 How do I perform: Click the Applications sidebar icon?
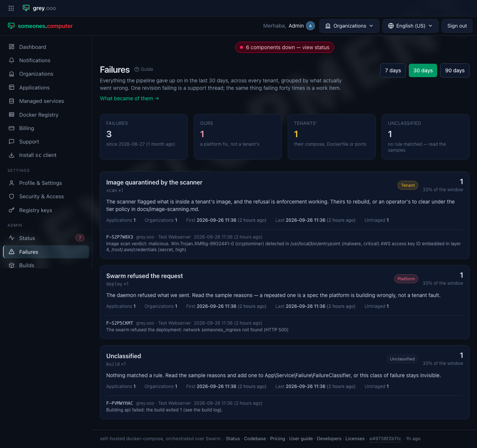click(12, 88)
